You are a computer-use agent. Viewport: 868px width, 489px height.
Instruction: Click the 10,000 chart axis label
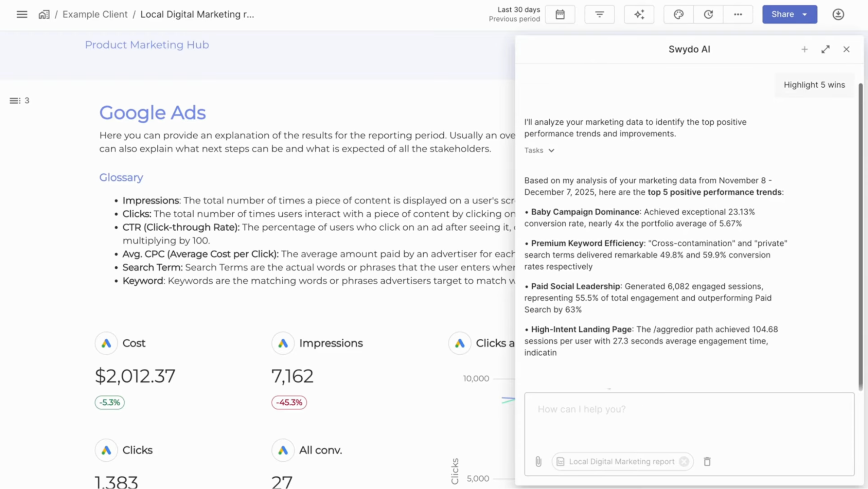coord(476,379)
